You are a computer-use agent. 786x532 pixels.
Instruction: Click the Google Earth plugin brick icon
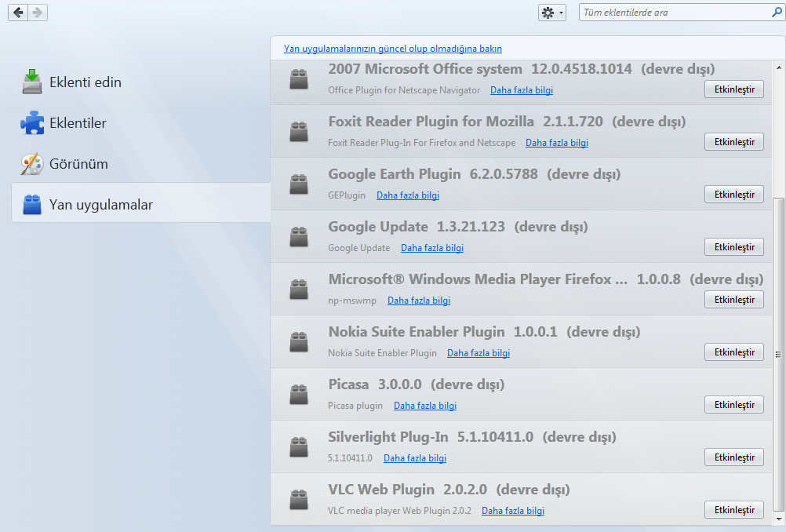[299, 184]
